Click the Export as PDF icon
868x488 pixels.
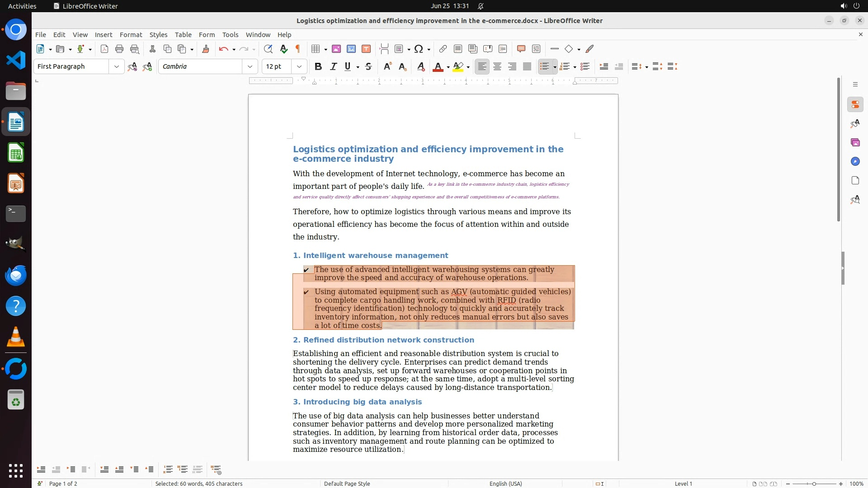pyautogui.click(x=104, y=49)
